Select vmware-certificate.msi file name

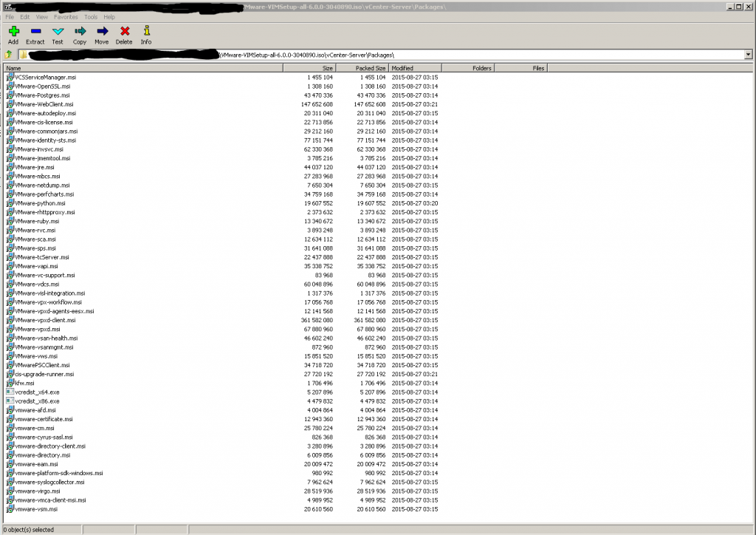(44, 419)
